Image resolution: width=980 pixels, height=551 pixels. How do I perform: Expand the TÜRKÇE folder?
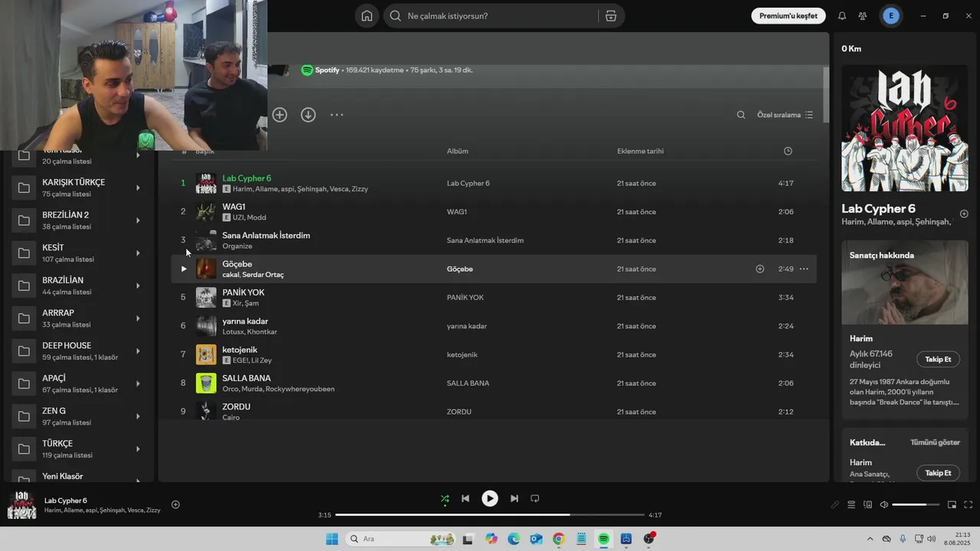point(138,449)
